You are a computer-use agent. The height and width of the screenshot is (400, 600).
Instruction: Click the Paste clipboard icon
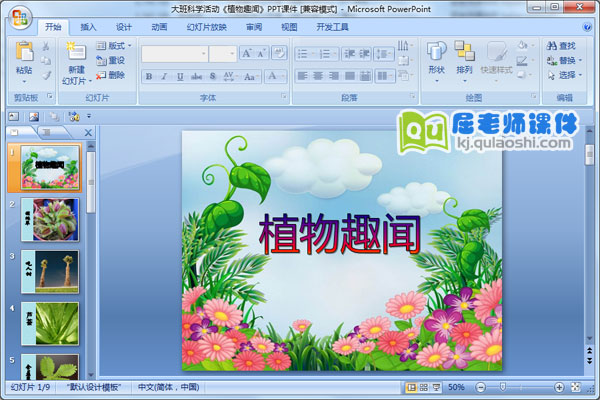[24, 52]
